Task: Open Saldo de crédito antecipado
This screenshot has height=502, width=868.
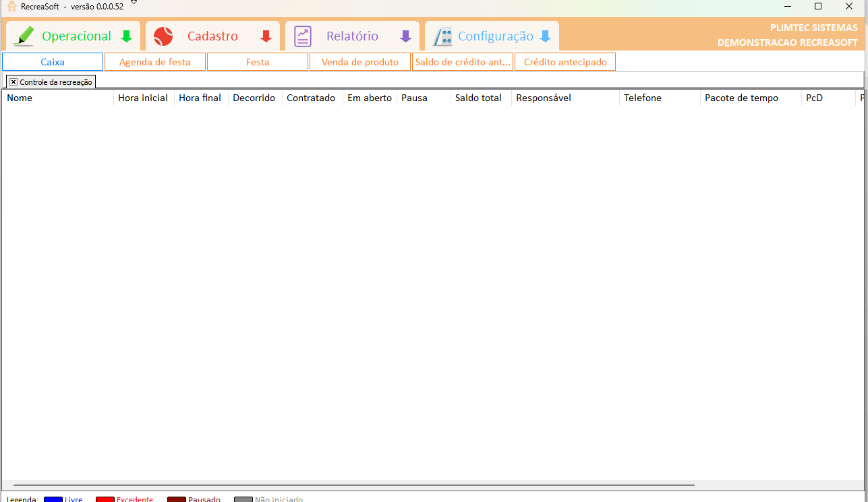Action: point(463,62)
